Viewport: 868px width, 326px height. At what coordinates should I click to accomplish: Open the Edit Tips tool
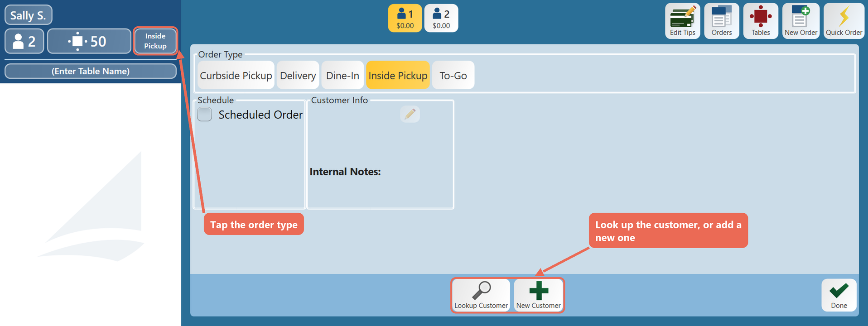pyautogui.click(x=683, y=21)
